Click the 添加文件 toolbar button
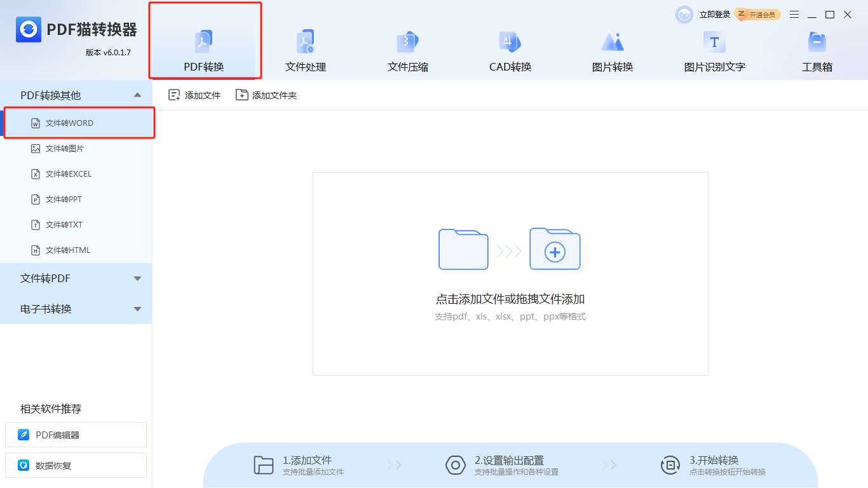The width and height of the screenshot is (868, 488). click(x=194, y=95)
